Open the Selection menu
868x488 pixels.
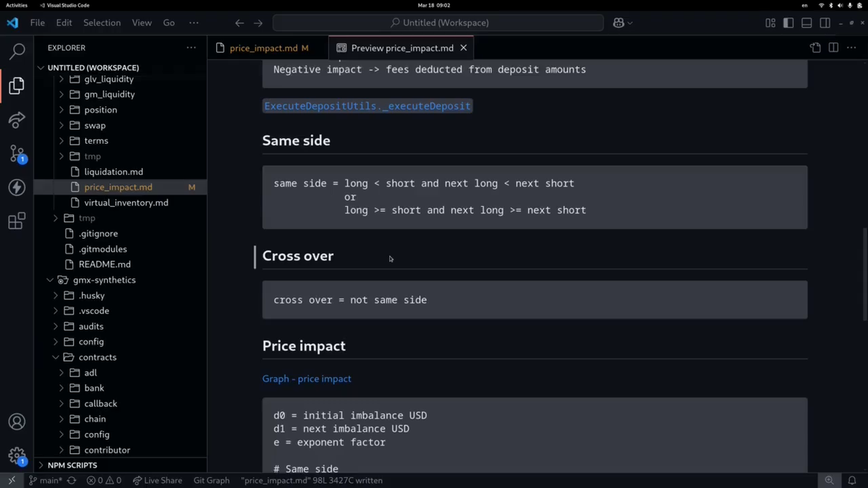coord(101,23)
